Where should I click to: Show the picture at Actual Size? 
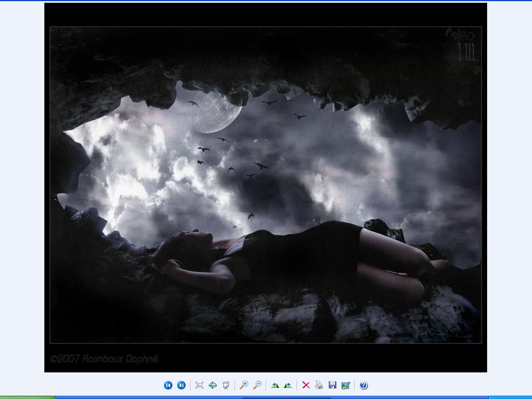point(213,385)
